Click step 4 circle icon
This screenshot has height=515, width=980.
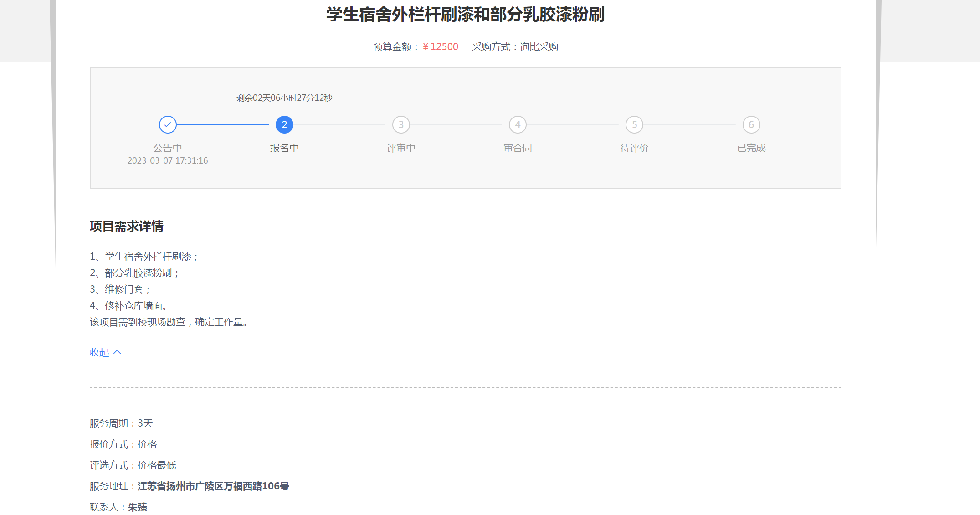(x=518, y=124)
